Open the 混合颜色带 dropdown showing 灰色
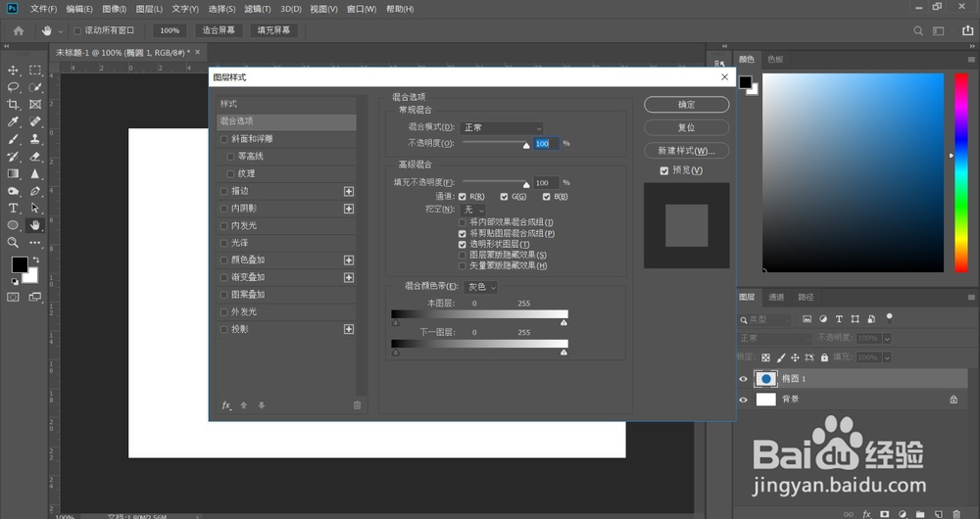The image size is (980, 519). click(x=480, y=287)
